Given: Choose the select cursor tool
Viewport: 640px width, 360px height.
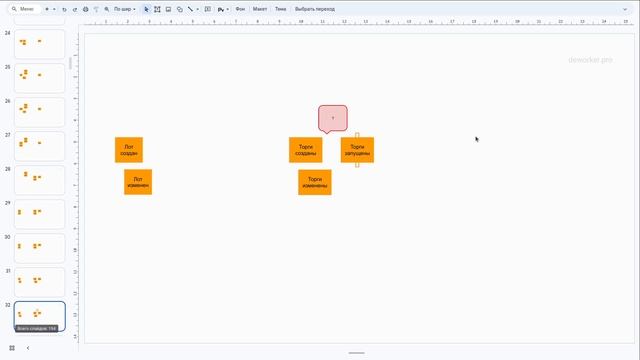Looking at the screenshot, I should [147, 9].
